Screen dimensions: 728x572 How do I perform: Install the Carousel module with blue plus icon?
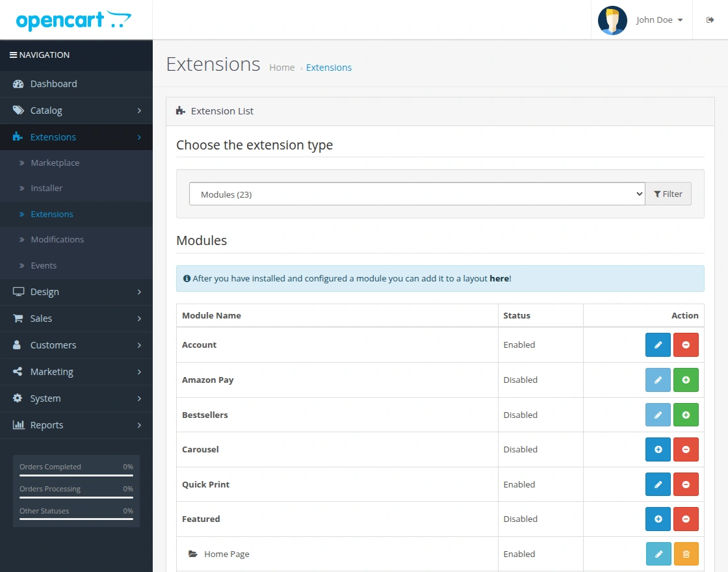tap(658, 449)
